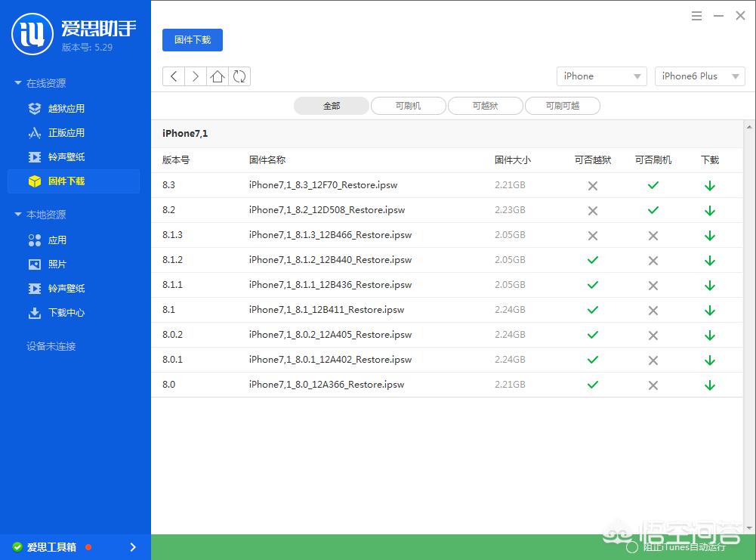Go back with the left arrow button
The image size is (756, 560).
(174, 76)
